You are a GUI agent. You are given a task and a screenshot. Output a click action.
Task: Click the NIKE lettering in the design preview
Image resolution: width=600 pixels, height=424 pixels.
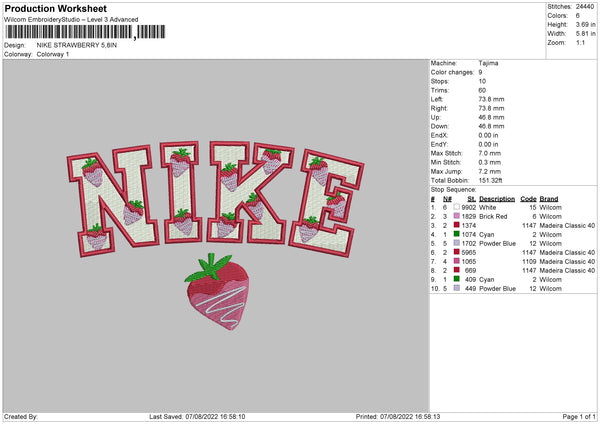pos(215,198)
